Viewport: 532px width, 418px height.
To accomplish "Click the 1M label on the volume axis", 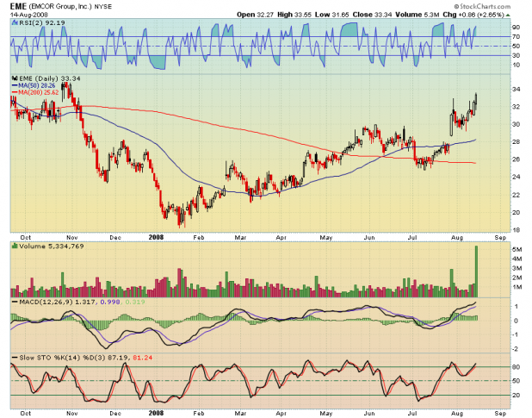I will pos(517,287).
